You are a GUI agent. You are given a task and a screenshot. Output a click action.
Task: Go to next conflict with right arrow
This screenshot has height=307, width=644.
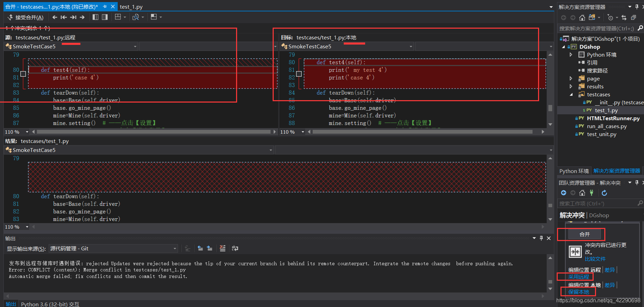pos(82,17)
